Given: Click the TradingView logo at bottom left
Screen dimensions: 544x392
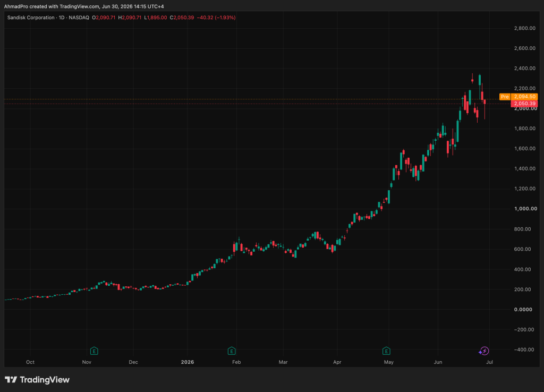Looking at the screenshot, I should pyautogui.click(x=37, y=380).
